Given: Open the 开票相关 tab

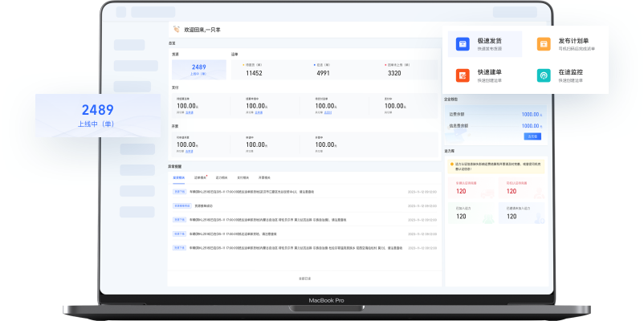Looking at the screenshot, I should 264,177.
